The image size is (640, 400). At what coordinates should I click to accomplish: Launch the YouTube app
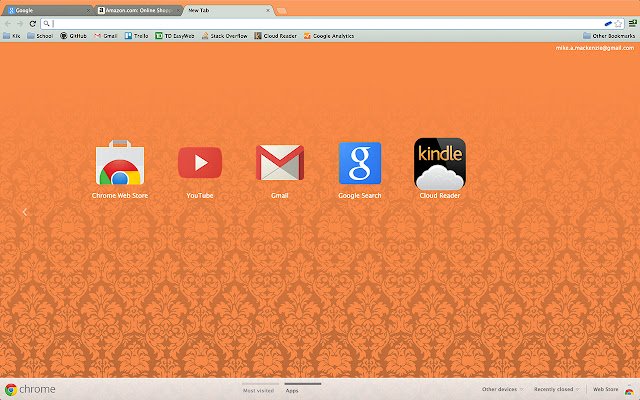200,162
